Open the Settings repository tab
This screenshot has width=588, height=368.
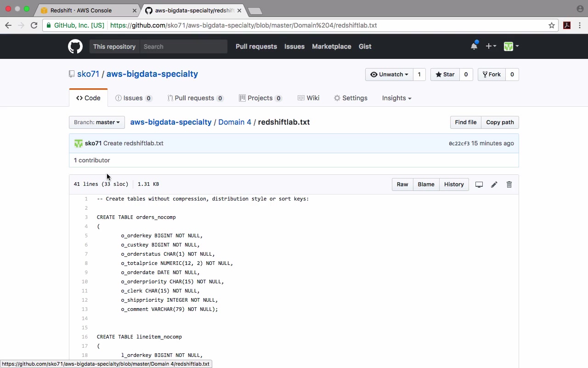pos(351,98)
